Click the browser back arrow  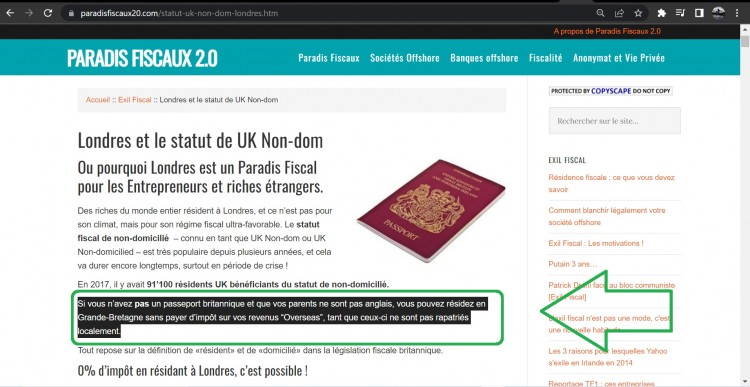click(x=10, y=13)
